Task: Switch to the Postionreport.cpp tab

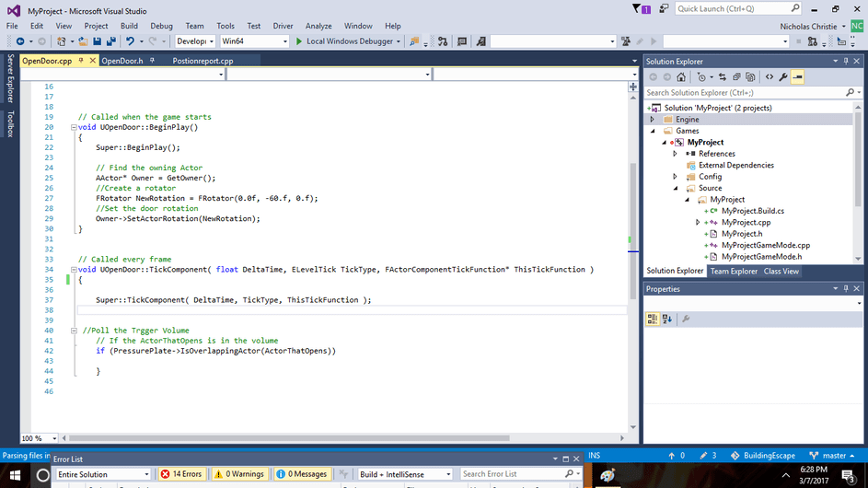Action: coord(203,61)
